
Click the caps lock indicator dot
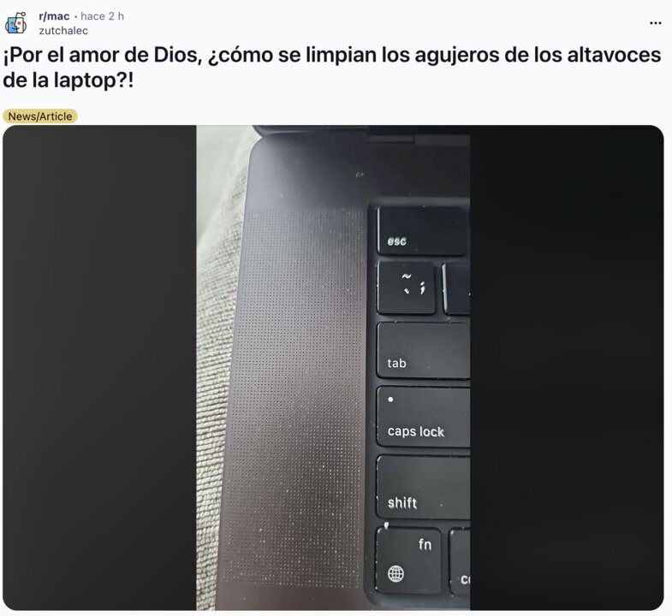click(x=390, y=400)
